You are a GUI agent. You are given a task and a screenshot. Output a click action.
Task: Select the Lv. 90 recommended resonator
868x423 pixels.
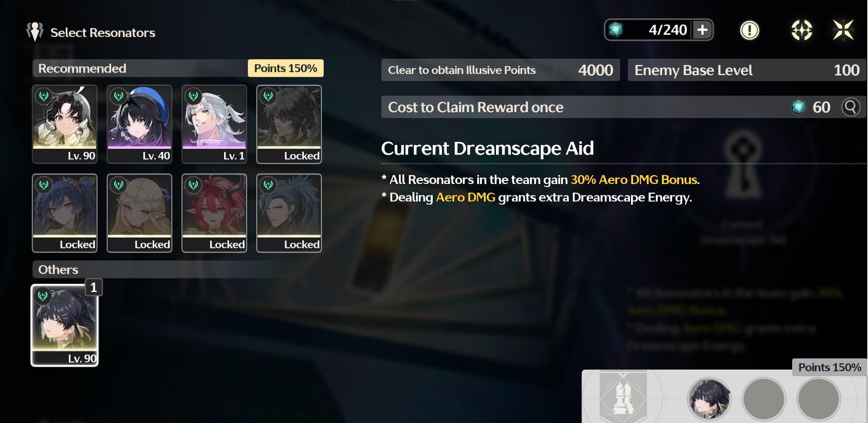click(x=65, y=124)
